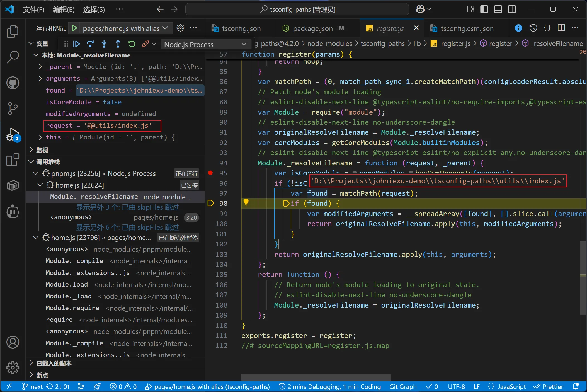Open the 文件(F) menu

tap(33, 9)
